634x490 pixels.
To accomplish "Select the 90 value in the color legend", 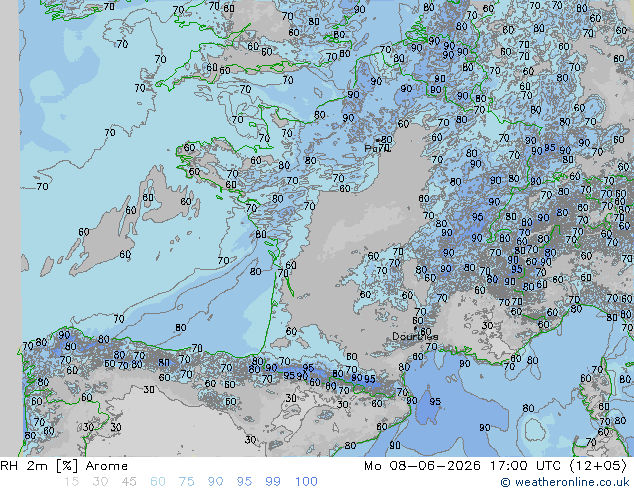I will coord(215,482).
